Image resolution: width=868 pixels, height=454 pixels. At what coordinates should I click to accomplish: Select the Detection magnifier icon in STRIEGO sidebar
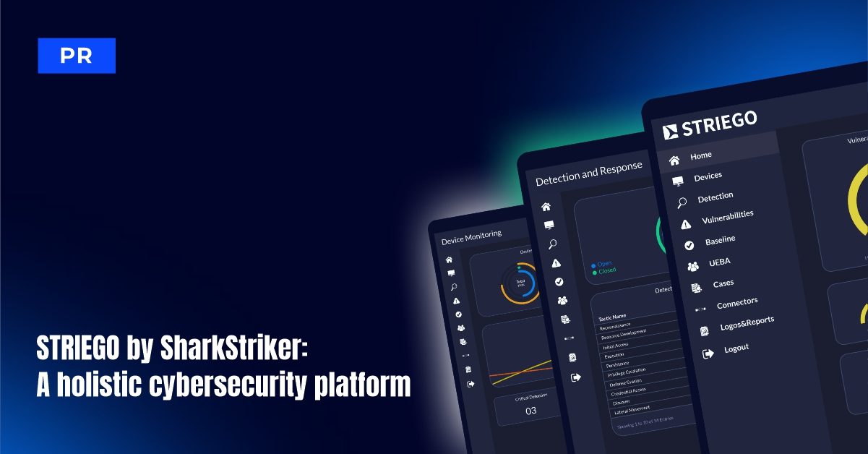(x=682, y=202)
